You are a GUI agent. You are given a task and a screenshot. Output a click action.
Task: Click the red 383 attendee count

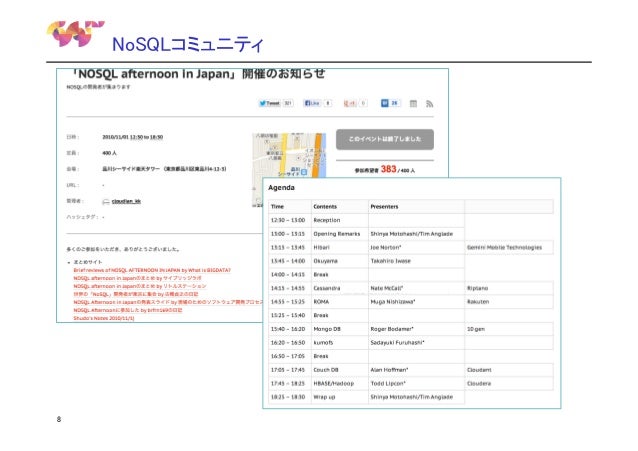pos(388,169)
